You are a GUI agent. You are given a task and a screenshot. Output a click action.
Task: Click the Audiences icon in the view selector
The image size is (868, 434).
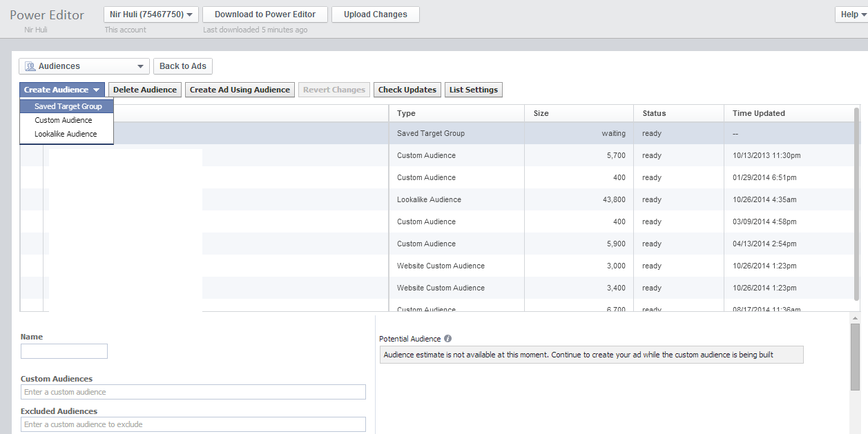click(x=30, y=66)
